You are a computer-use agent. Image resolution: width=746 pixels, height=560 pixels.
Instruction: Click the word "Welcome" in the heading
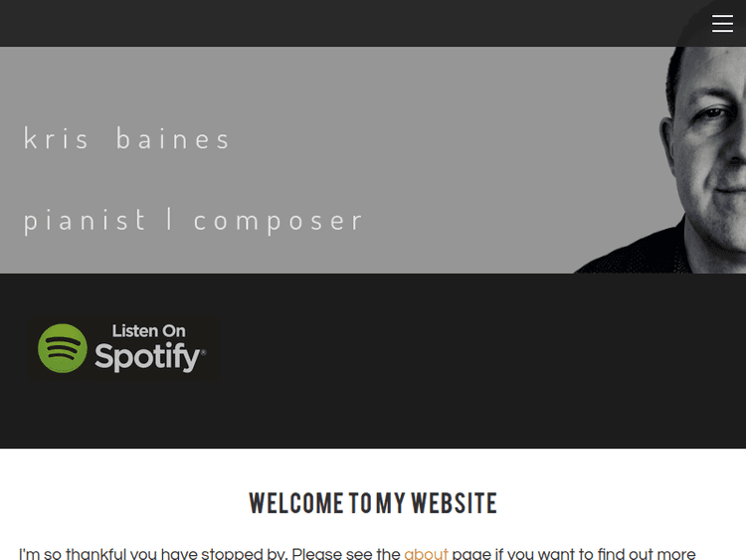[x=295, y=503]
